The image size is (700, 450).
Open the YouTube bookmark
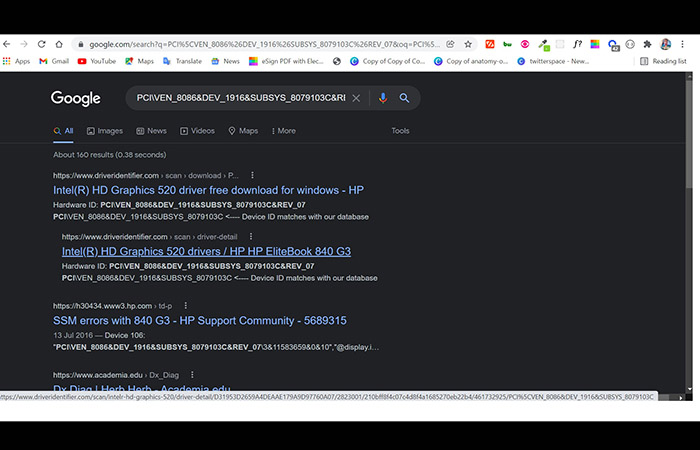pyautogui.click(x=96, y=61)
